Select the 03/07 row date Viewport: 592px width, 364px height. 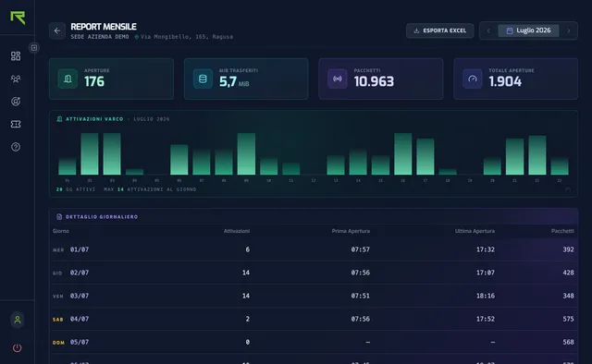tap(80, 296)
